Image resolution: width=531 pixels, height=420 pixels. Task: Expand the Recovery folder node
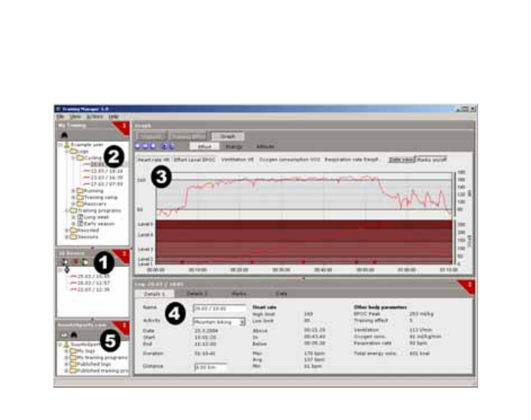coord(73,204)
